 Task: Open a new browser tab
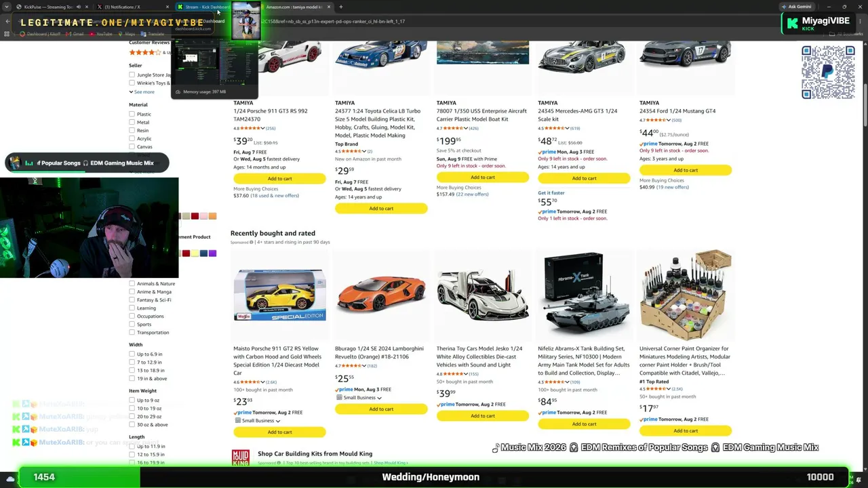[x=340, y=7]
